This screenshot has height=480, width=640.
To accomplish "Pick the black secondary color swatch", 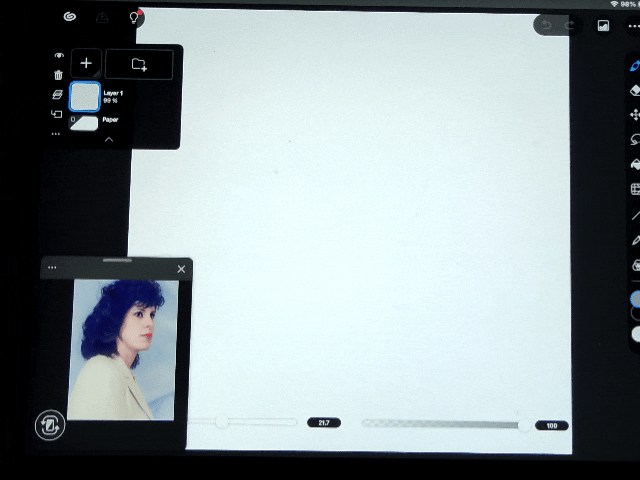I will 635,313.
